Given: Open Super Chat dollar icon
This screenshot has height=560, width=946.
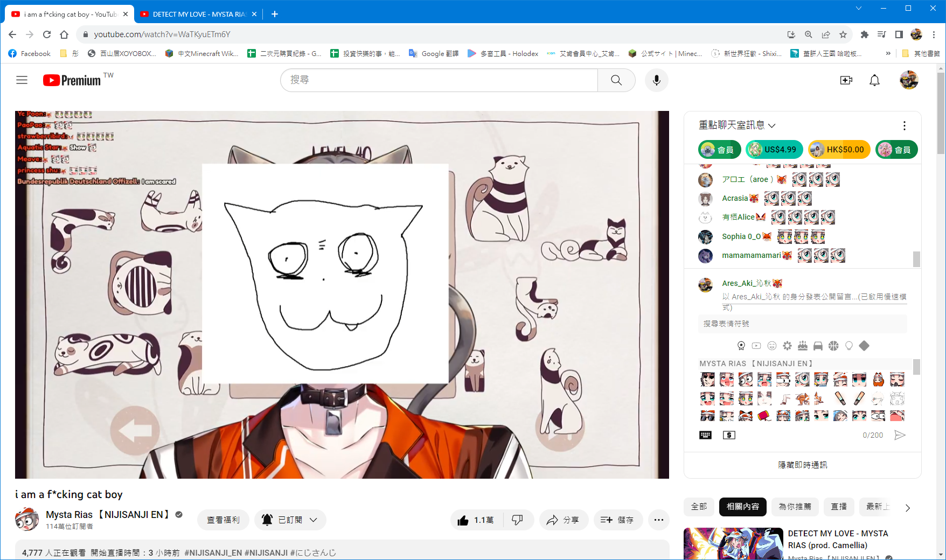Looking at the screenshot, I should pyautogui.click(x=729, y=435).
